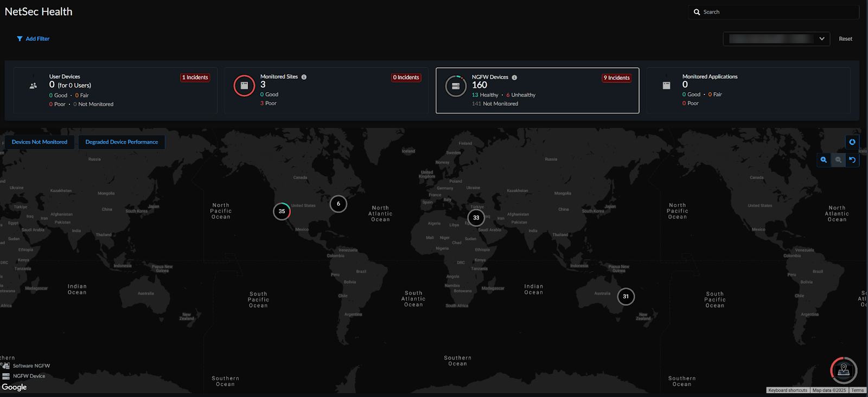Click the NGFW Device legend icon
This screenshot has height=397, width=868.
(6, 376)
